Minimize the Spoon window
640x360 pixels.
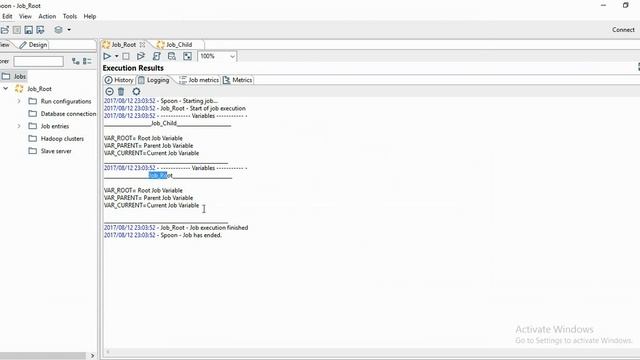tap(604, 5)
